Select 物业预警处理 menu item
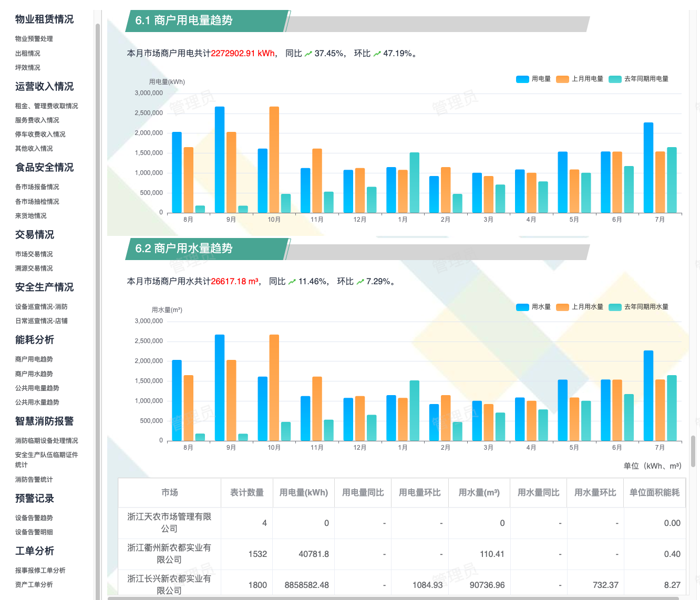The width and height of the screenshot is (700, 600). coord(34,39)
